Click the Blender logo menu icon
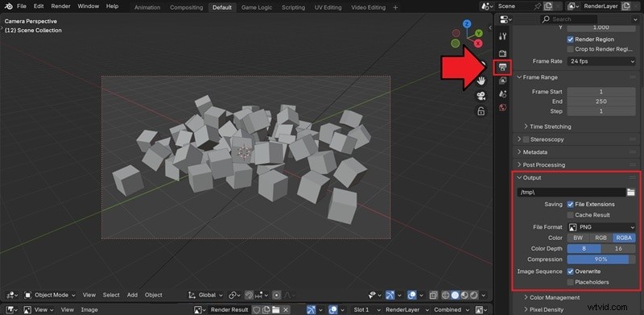 pyautogui.click(x=8, y=6)
